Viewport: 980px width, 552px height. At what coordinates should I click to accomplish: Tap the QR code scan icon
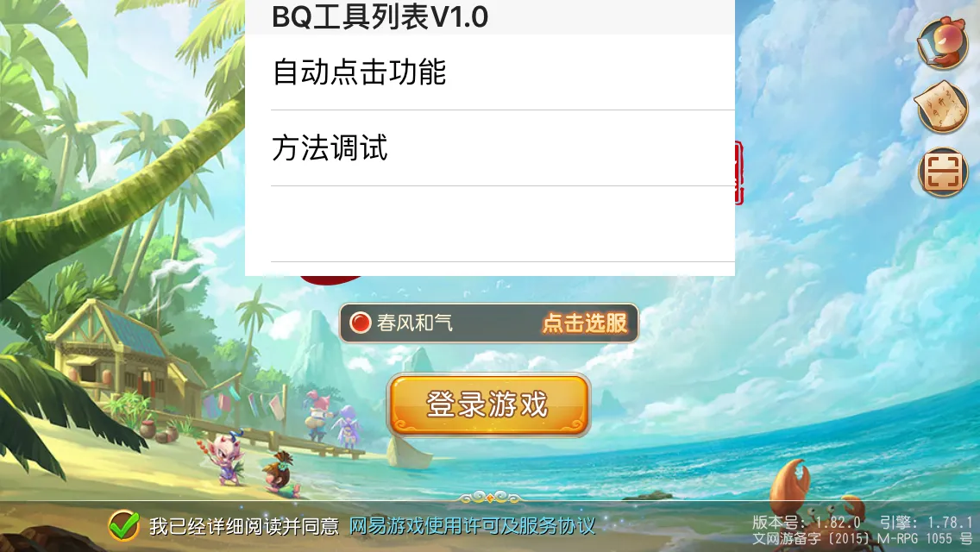click(x=943, y=172)
